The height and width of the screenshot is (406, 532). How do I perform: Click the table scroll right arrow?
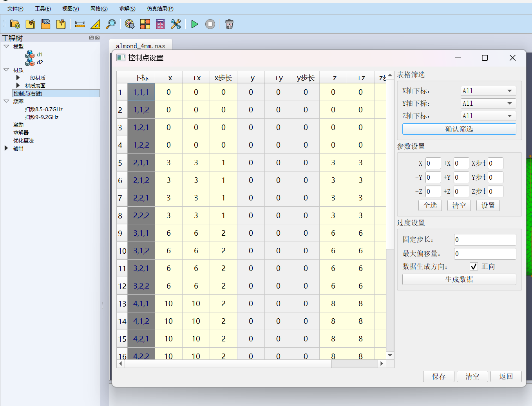(382, 364)
